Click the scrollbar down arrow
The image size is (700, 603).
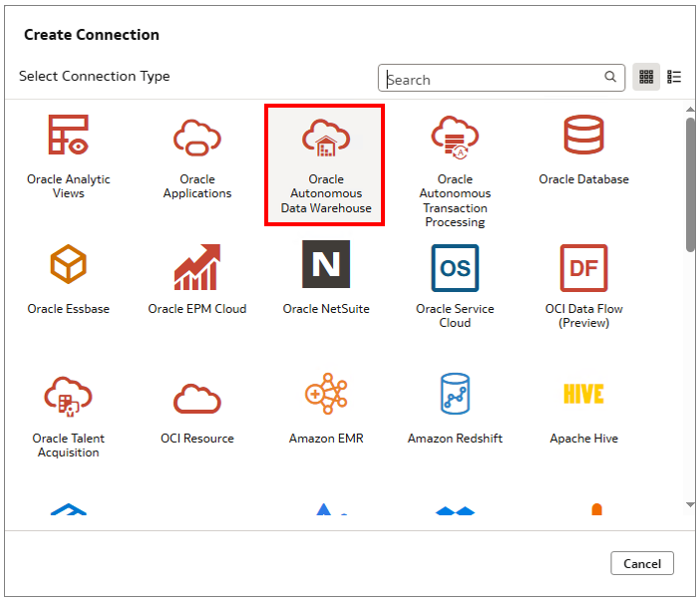[x=690, y=505]
